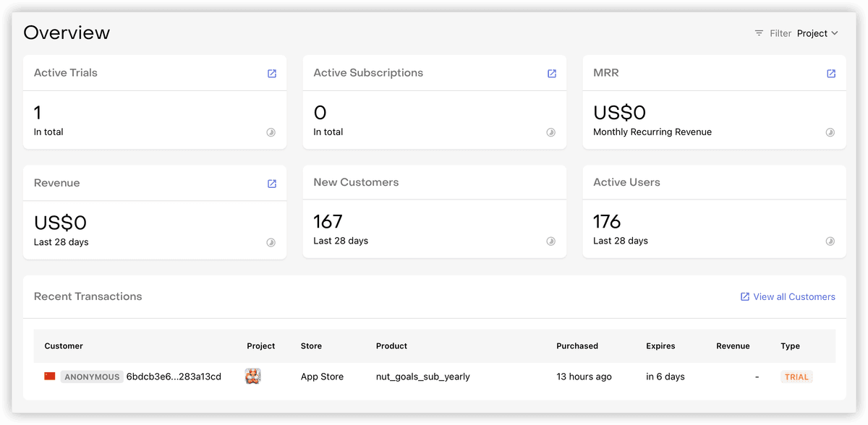Open Revenue chart external link icon

272,184
